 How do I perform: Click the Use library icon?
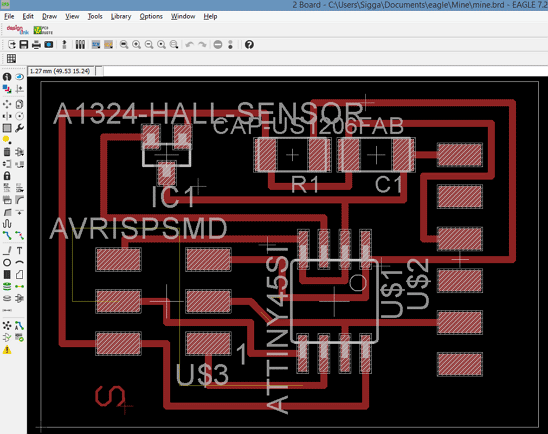[80, 45]
